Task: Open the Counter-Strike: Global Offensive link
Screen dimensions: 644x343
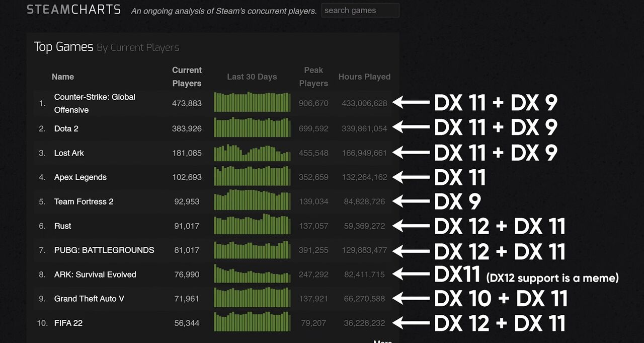Action: tap(95, 103)
